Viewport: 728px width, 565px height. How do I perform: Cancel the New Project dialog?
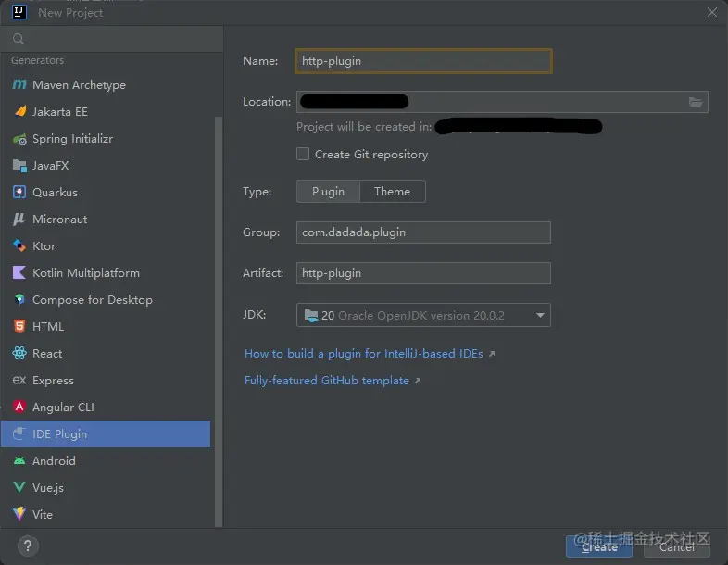(x=676, y=546)
